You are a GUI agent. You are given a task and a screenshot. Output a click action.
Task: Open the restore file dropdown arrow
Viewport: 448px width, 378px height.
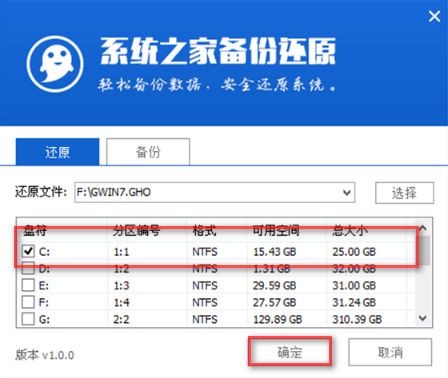pos(347,193)
